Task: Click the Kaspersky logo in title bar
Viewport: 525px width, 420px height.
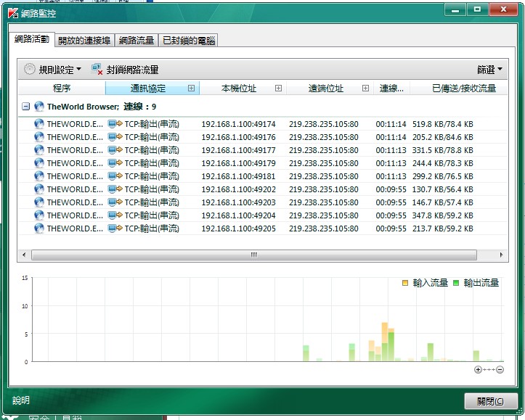Action: pyautogui.click(x=13, y=13)
